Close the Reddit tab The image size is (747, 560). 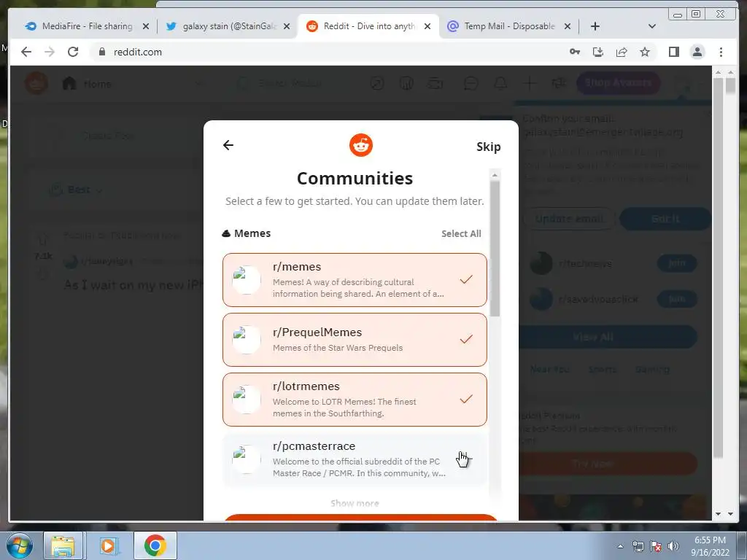(x=427, y=26)
